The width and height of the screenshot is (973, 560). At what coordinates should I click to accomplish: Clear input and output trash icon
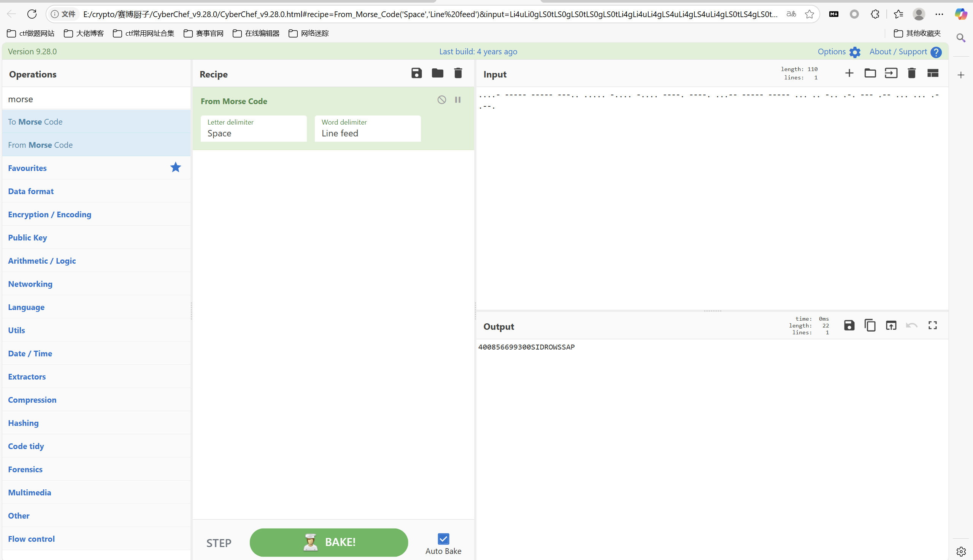coord(912,73)
